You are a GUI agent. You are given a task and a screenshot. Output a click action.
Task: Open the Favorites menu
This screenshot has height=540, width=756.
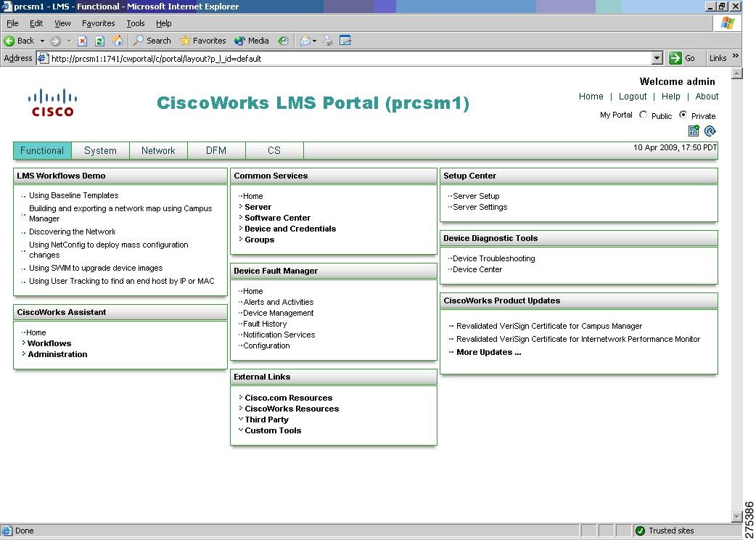(x=99, y=23)
